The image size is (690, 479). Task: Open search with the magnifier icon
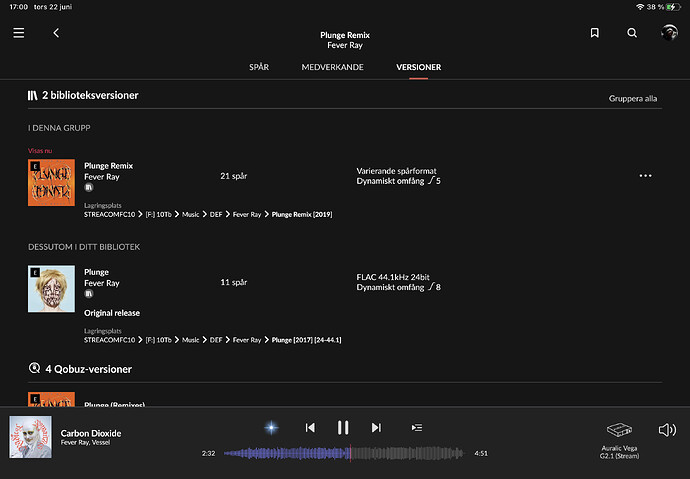tap(632, 33)
